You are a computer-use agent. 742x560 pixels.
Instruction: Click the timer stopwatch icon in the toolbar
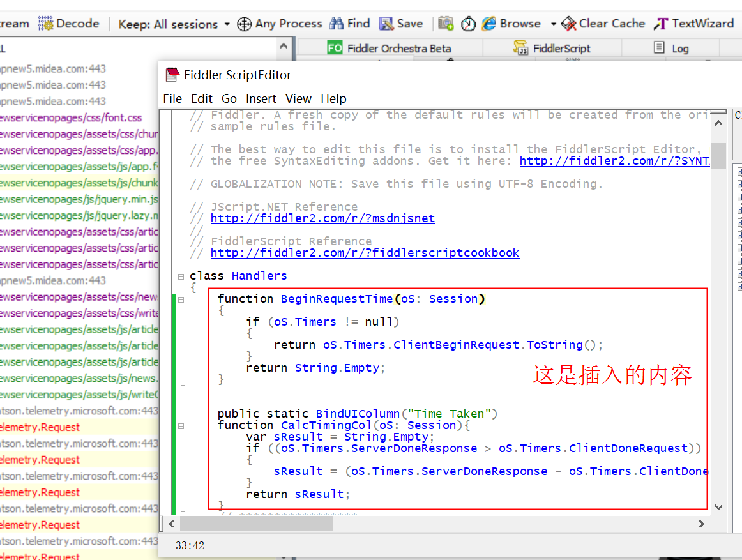pos(468,24)
